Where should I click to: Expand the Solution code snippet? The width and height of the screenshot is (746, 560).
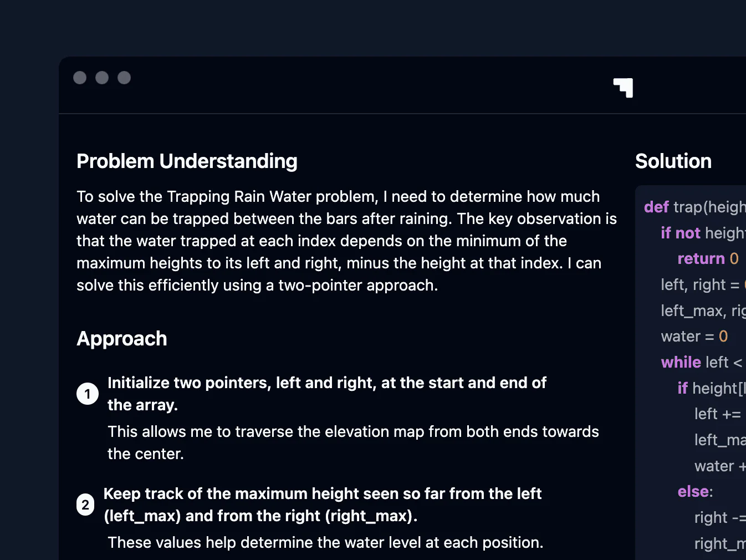pyautogui.click(x=693, y=360)
